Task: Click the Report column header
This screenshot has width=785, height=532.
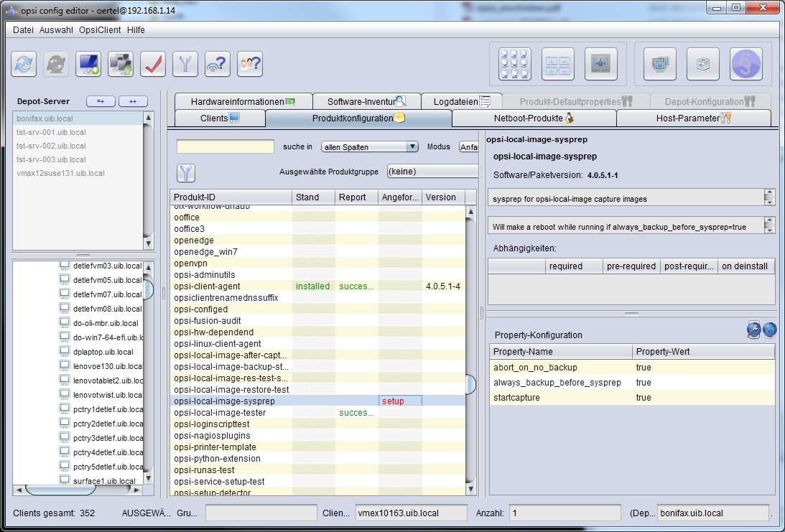Action: coord(356,197)
